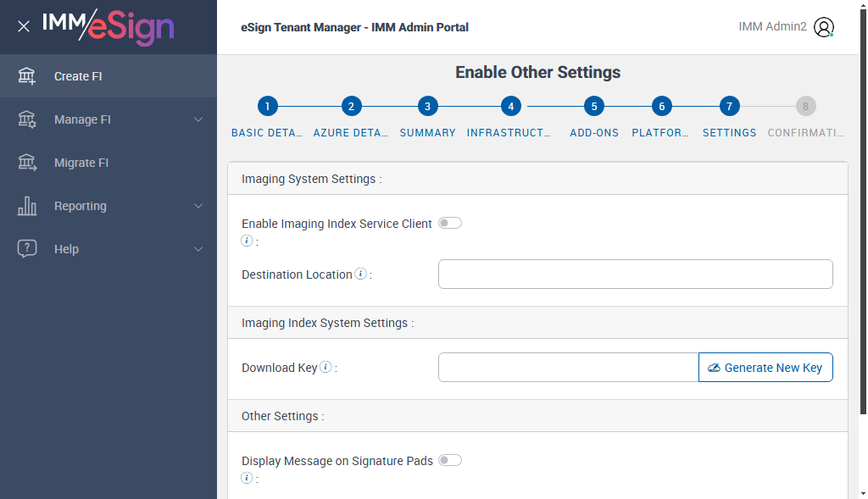Click the Download Key input field
The height and width of the screenshot is (499, 868).
click(568, 368)
